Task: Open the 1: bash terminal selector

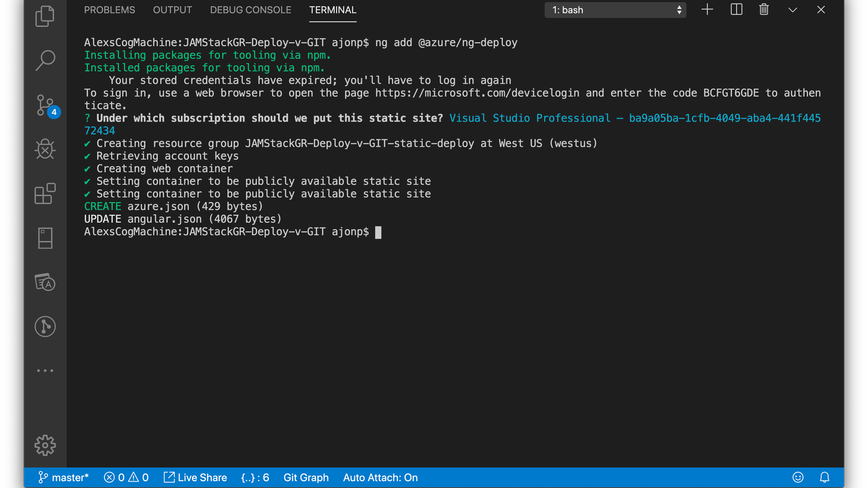Action: tap(615, 10)
